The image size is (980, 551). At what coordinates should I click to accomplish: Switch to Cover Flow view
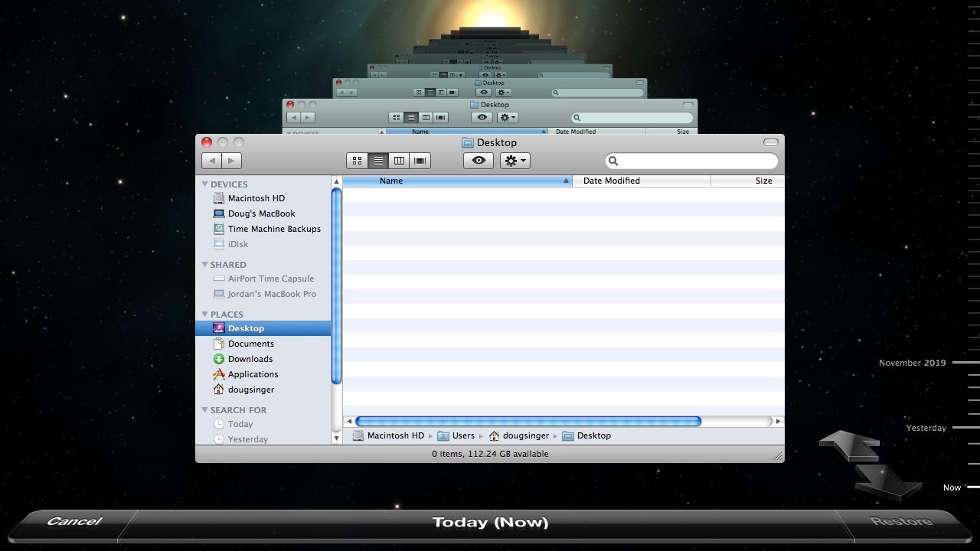pyautogui.click(x=420, y=161)
